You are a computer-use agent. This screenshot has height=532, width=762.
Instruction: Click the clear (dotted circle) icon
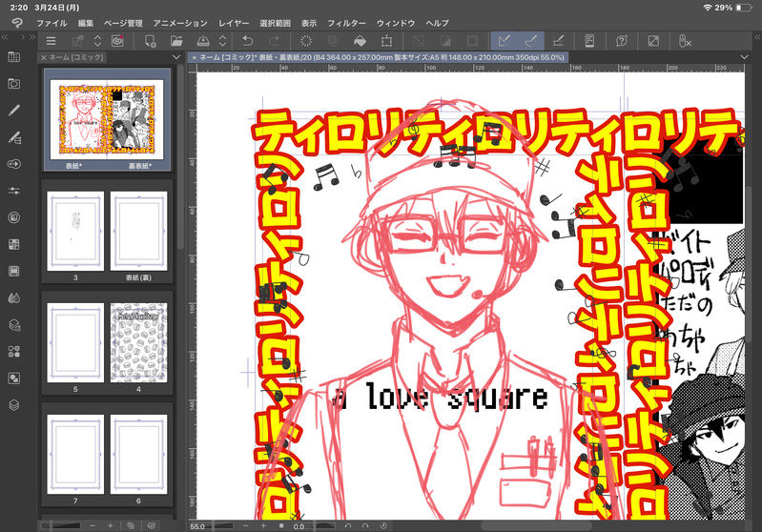point(306,41)
